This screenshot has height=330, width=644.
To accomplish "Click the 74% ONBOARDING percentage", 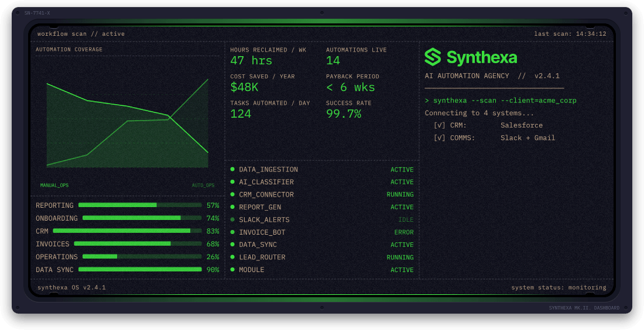I will click(213, 218).
